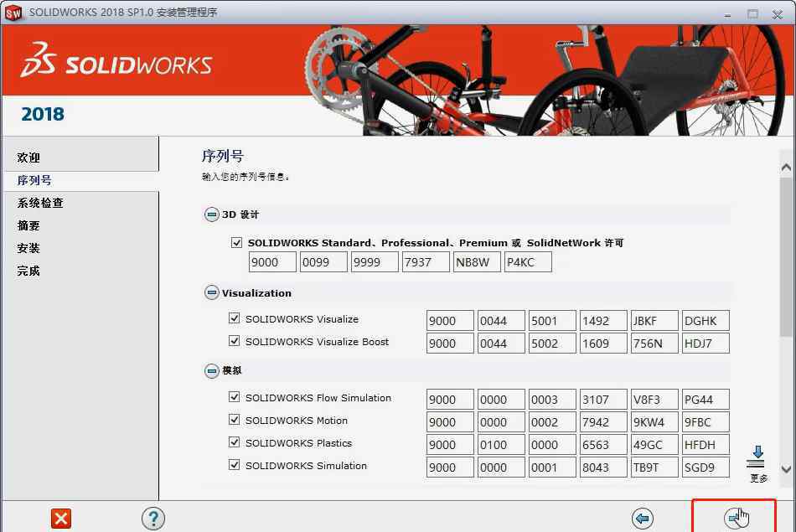Click the 3D design serial field 9000
The height and width of the screenshot is (532, 796).
272,262
